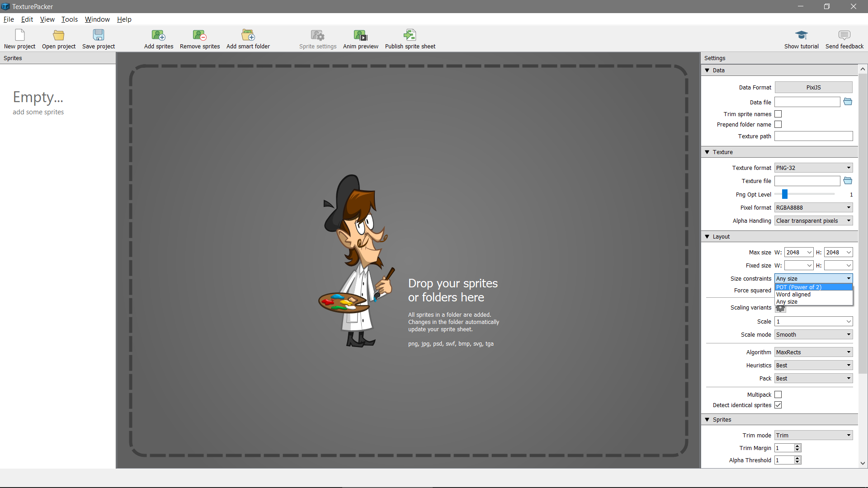Viewport: 868px width, 488px height.
Task: Click the Texture path input field
Action: point(813,136)
